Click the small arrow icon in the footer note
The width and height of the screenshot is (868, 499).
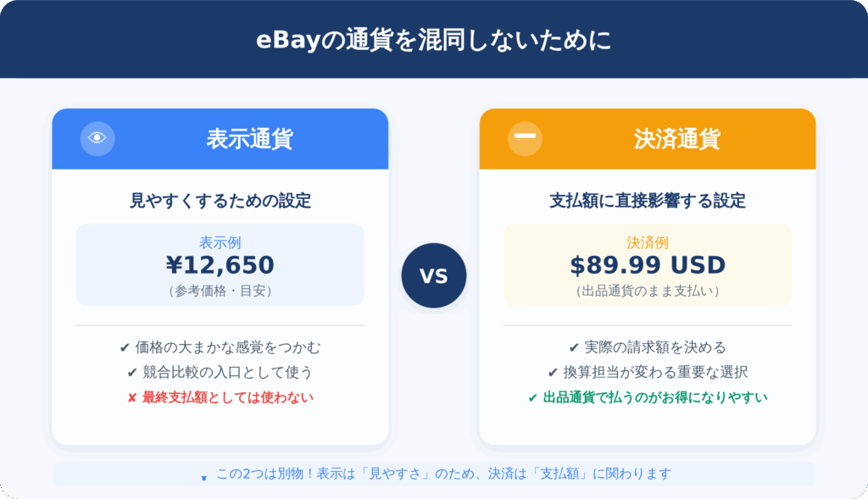203,478
